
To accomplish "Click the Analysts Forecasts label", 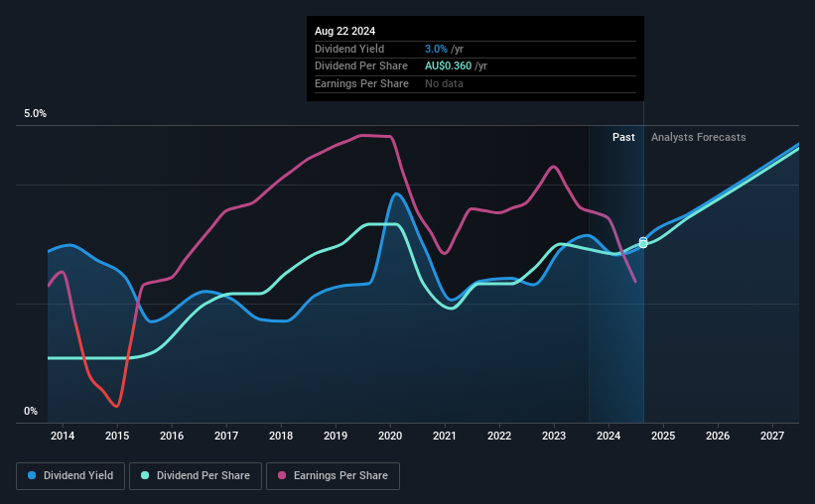I will tap(698, 137).
